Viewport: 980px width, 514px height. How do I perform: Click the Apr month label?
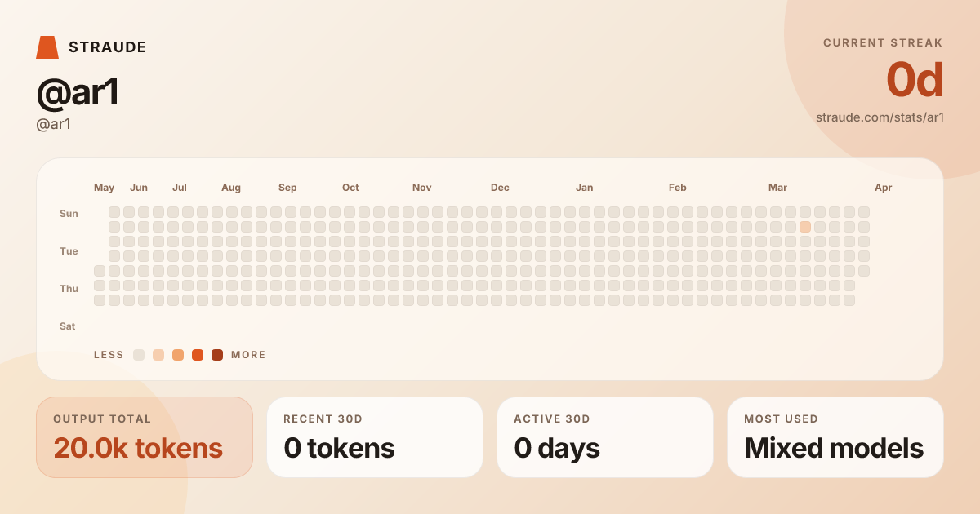click(x=884, y=188)
